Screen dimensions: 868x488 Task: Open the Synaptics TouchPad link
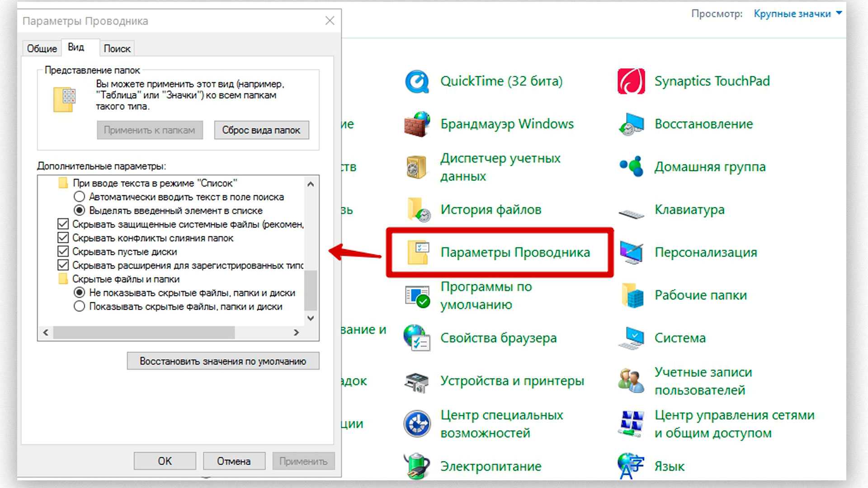point(712,81)
